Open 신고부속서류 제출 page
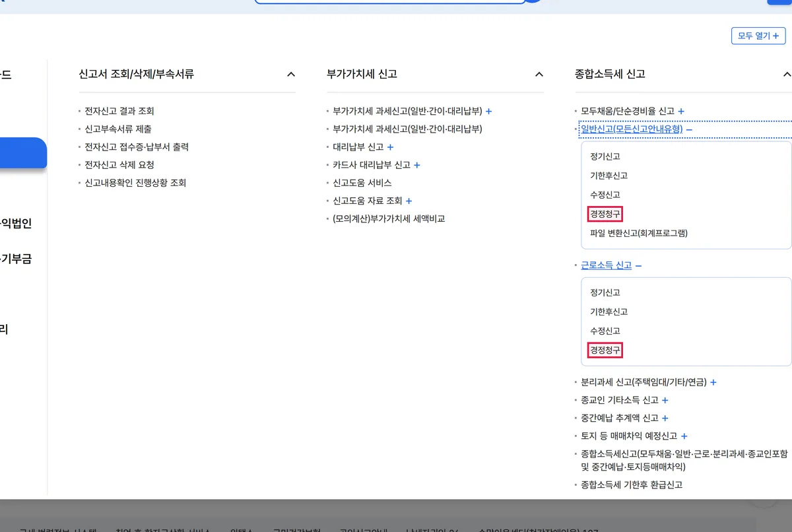Image resolution: width=792 pixels, height=532 pixels. coord(118,129)
